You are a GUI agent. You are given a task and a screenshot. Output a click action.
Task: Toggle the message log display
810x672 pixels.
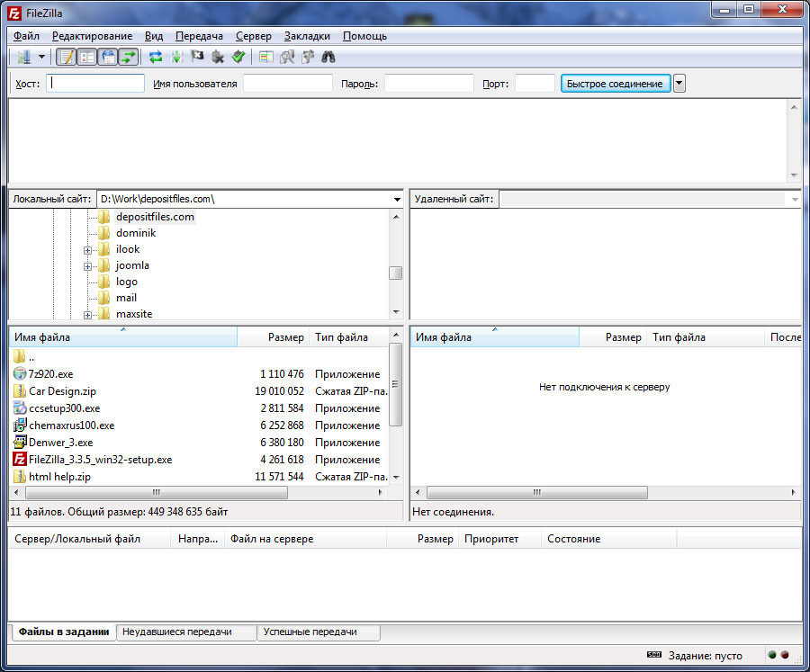[x=66, y=57]
